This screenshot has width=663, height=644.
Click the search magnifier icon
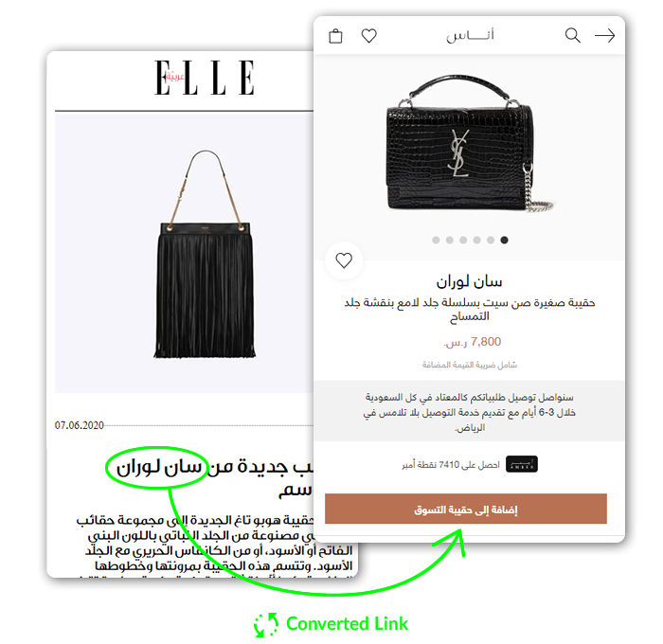click(x=572, y=36)
